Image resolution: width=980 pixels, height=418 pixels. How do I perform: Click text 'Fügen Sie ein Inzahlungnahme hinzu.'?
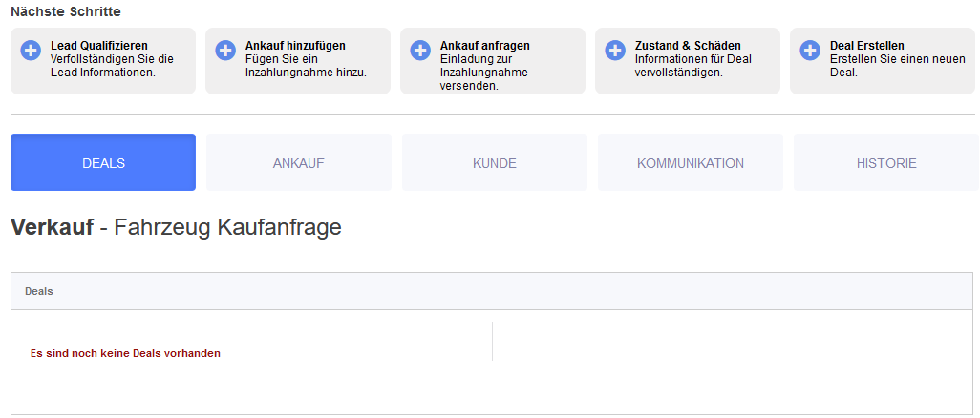coord(307,66)
